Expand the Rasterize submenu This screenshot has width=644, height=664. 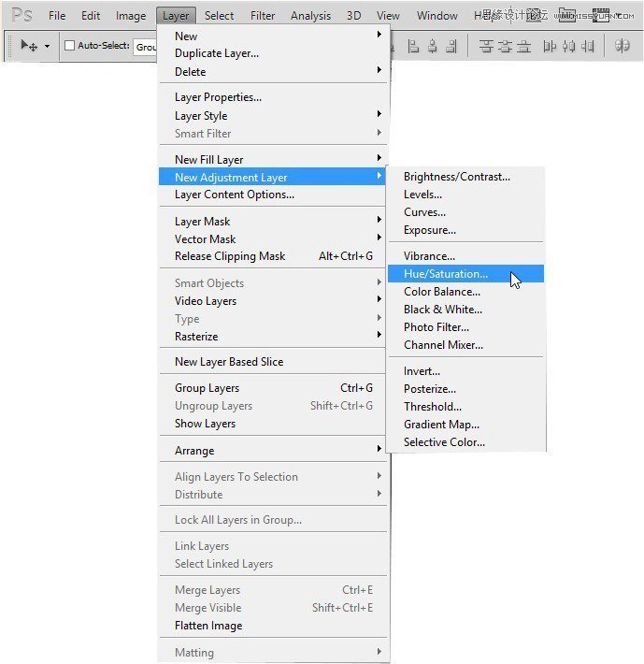[x=379, y=335]
